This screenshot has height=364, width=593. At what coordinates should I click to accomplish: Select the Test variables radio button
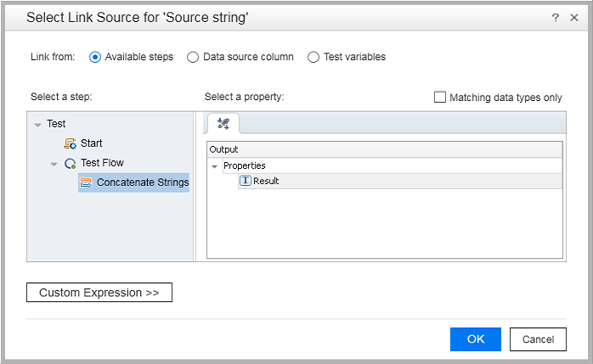(x=313, y=57)
